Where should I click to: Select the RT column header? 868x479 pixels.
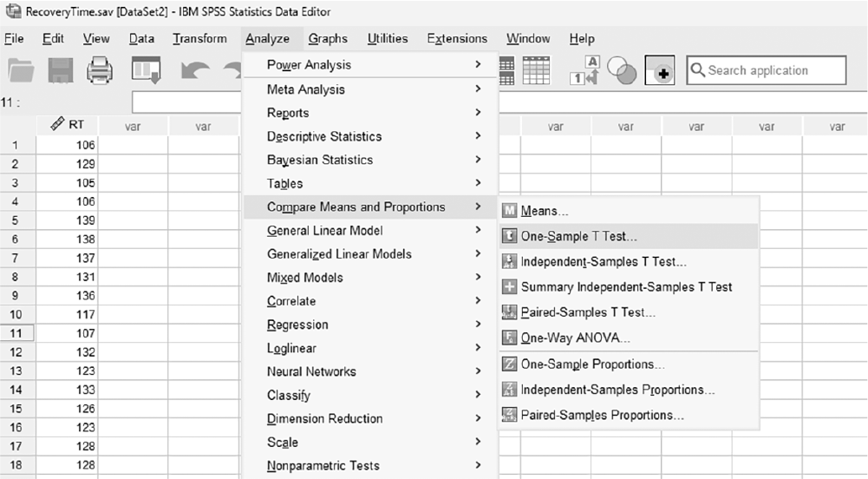coord(67,125)
